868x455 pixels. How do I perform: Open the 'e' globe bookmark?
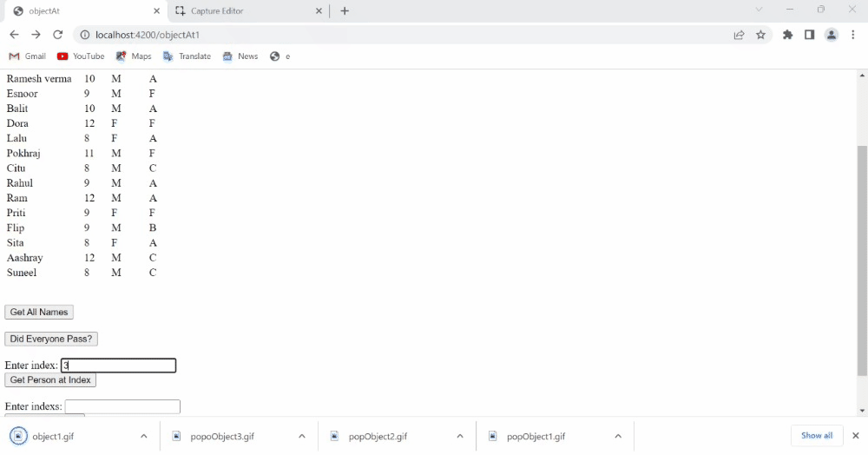pyautogui.click(x=280, y=56)
